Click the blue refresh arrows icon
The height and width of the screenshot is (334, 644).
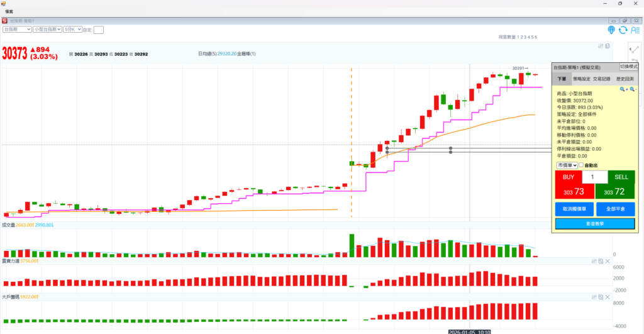(x=623, y=30)
